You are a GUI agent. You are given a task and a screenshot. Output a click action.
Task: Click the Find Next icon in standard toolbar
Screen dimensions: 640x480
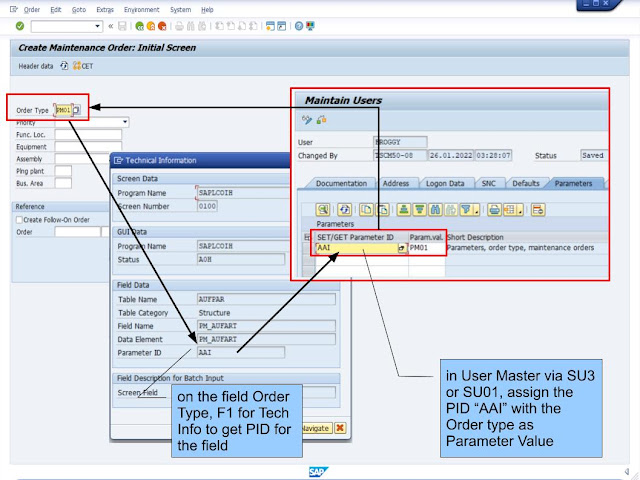[x=202, y=26]
